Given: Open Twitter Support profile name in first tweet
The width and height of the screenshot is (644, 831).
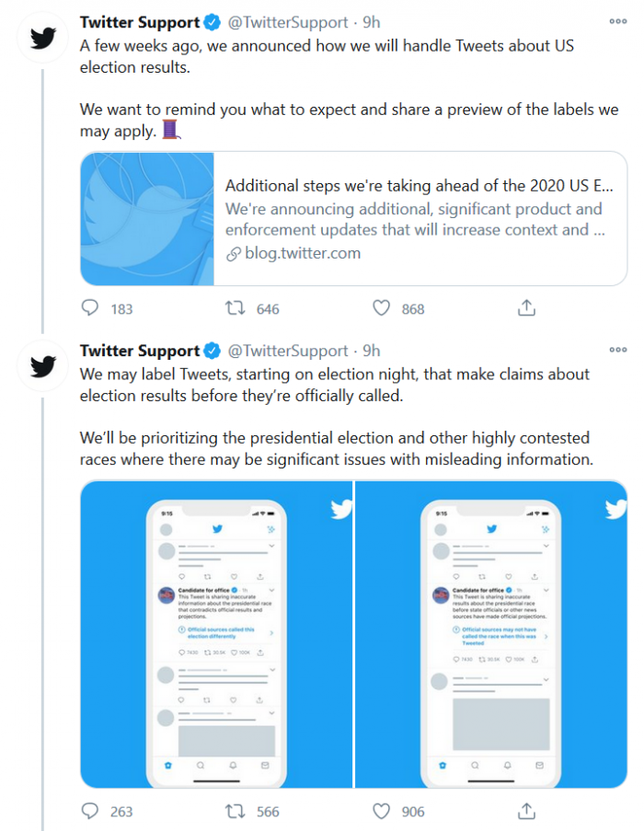Looking at the screenshot, I should pos(140,21).
